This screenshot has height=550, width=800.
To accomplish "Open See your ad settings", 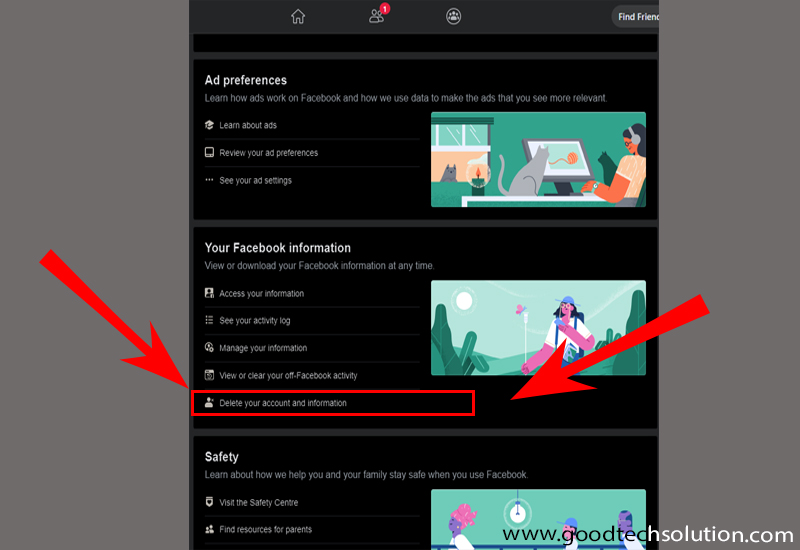I will click(256, 180).
